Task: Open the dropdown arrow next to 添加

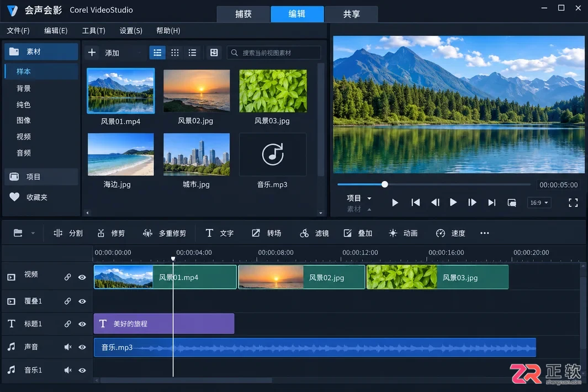Action: 140,53
